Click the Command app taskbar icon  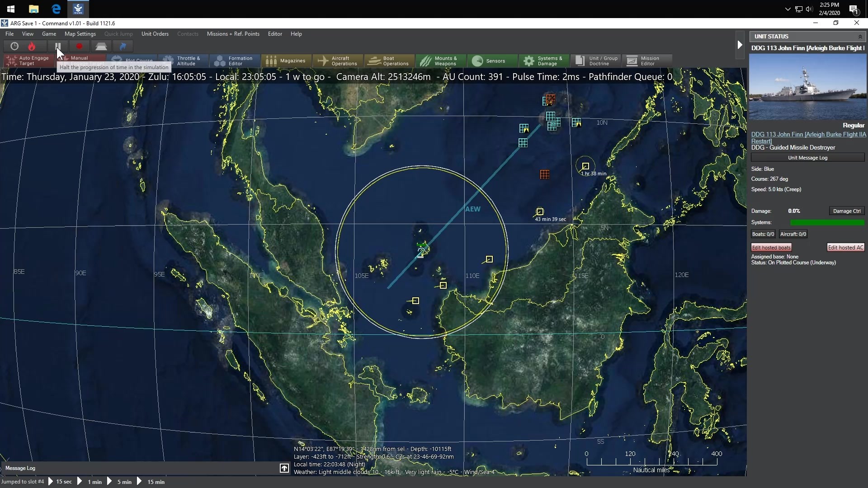pos(78,9)
